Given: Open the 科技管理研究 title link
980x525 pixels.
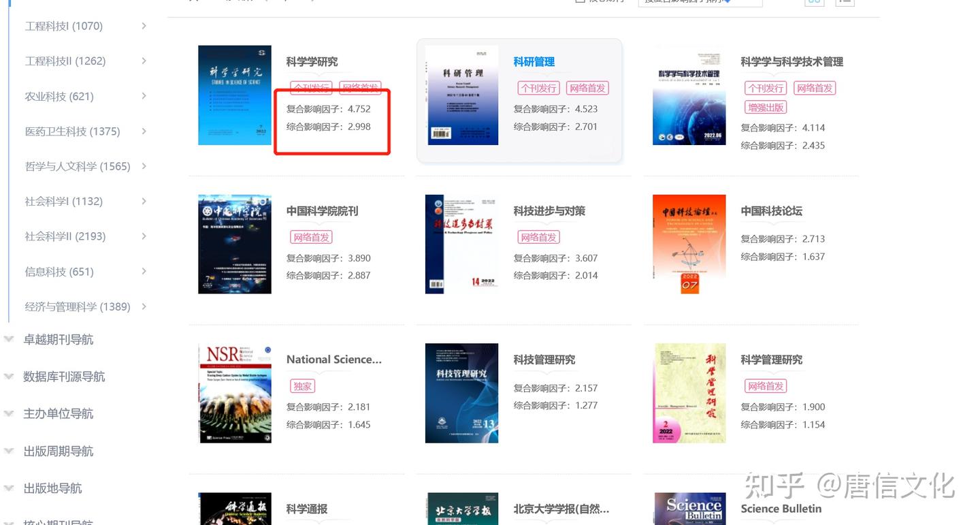Looking at the screenshot, I should [544, 360].
